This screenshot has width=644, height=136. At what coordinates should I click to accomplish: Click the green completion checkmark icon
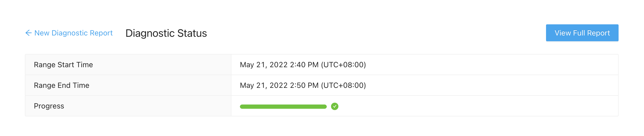[335, 106]
